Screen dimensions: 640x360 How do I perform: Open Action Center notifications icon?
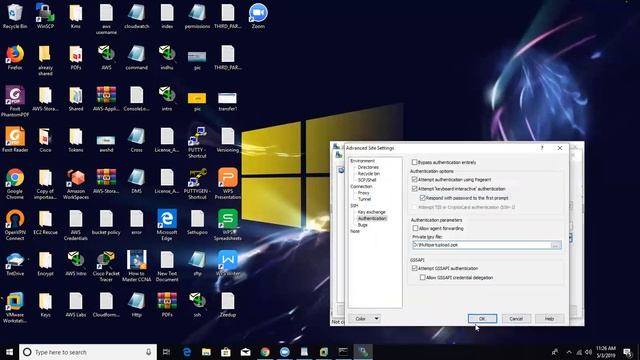627,352
